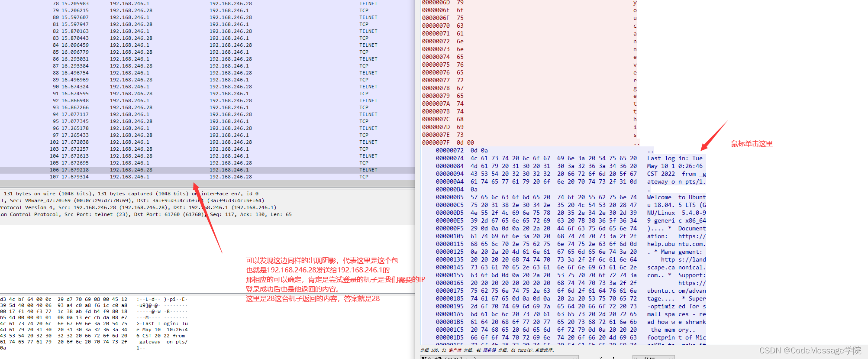The image size is (868, 359).
Task: Select highlighted packet 106 at 17.679218
Action: pyautogui.click(x=207, y=170)
